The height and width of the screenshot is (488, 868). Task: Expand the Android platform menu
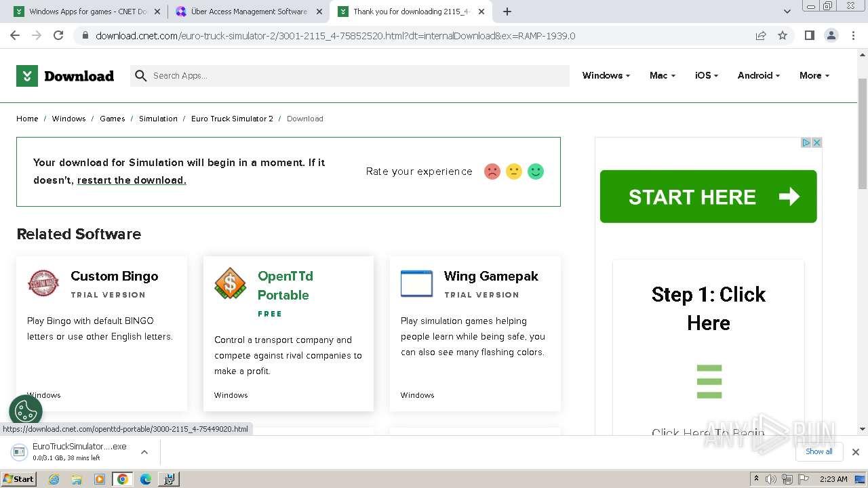coord(759,76)
